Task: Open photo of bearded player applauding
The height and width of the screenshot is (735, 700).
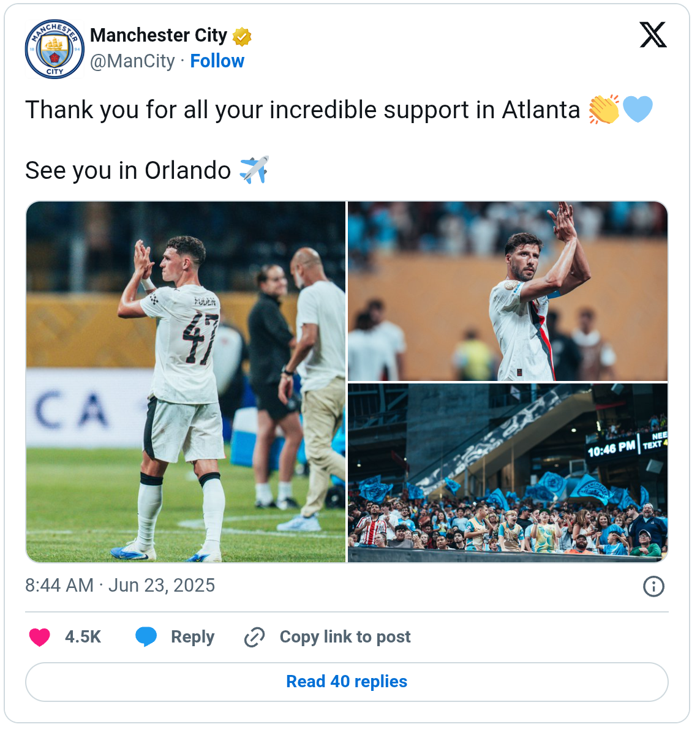Action: pos(508,292)
